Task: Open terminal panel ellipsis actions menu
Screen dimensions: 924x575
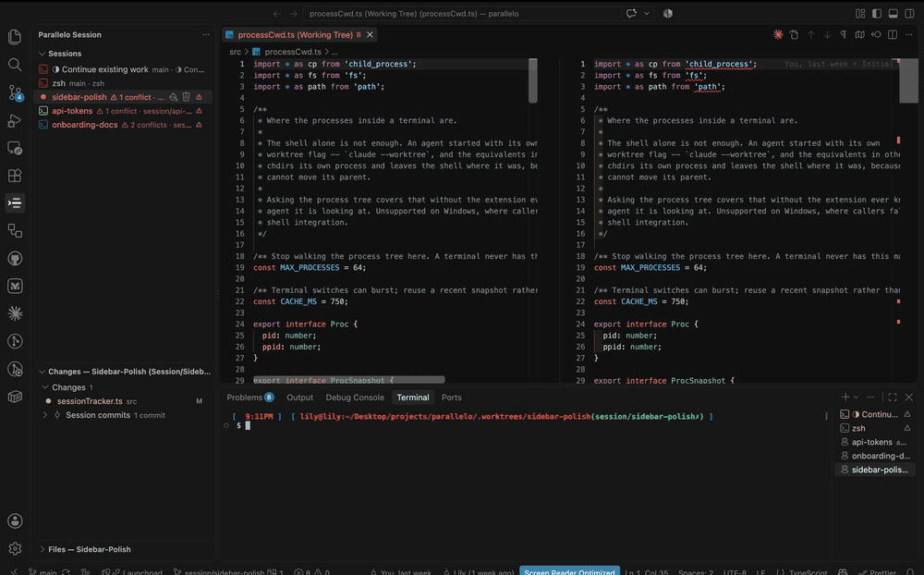Action: pos(870,397)
